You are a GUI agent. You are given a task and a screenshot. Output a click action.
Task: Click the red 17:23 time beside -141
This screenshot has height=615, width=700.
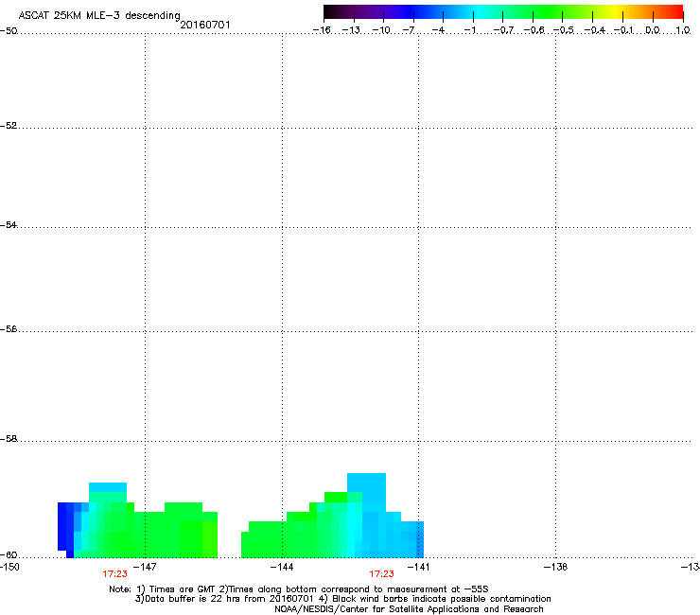(x=382, y=574)
